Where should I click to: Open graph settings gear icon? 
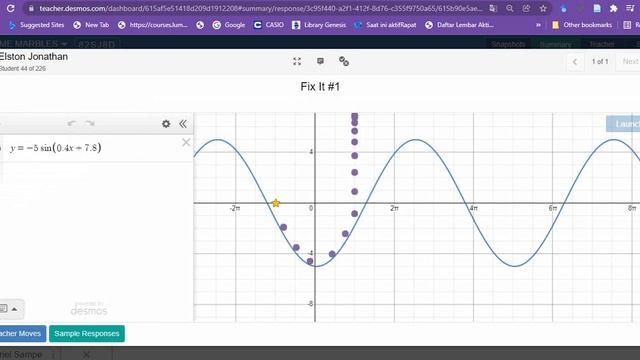point(166,124)
